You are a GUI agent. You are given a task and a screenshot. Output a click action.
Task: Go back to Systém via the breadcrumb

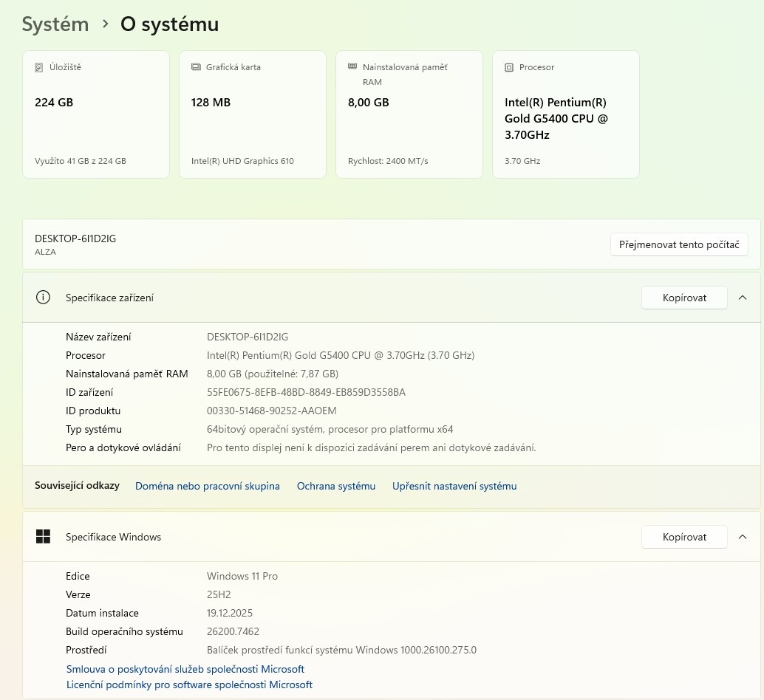tap(55, 24)
